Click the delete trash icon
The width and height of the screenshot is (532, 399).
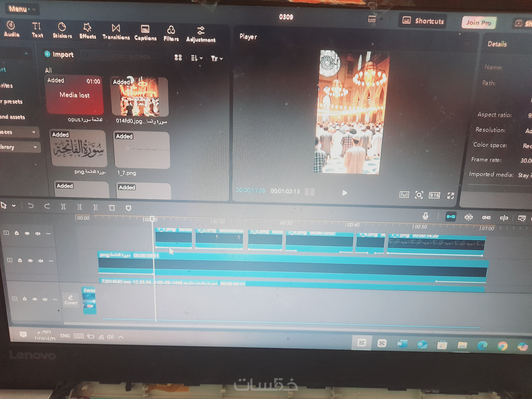click(x=112, y=208)
